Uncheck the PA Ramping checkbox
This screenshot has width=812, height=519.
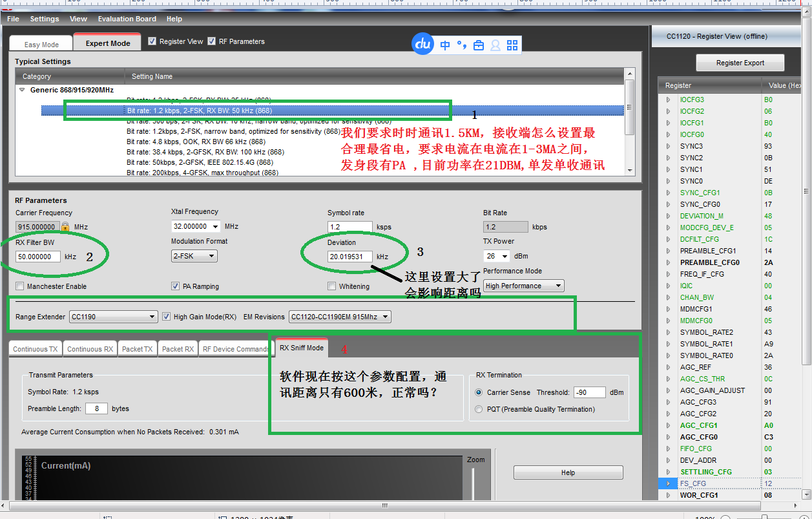pyautogui.click(x=176, y=286)
